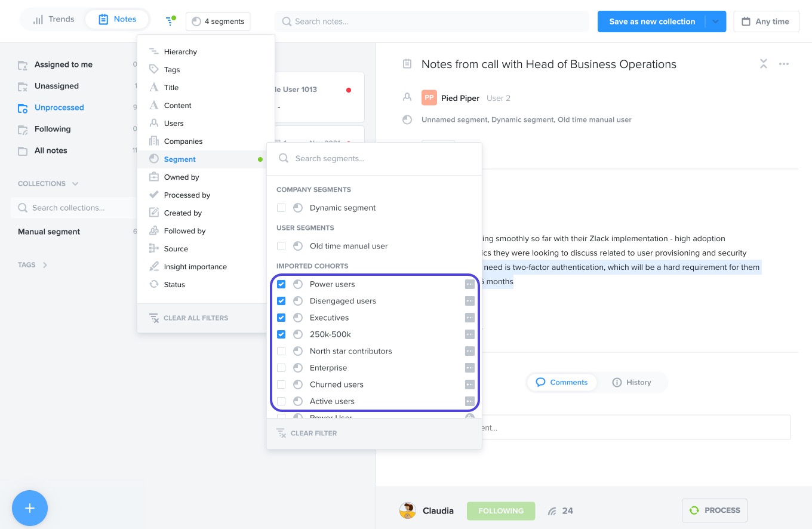Screen dimensions: 812x529
Task: Open the History tab on the note
Action: tap(632, 382)
